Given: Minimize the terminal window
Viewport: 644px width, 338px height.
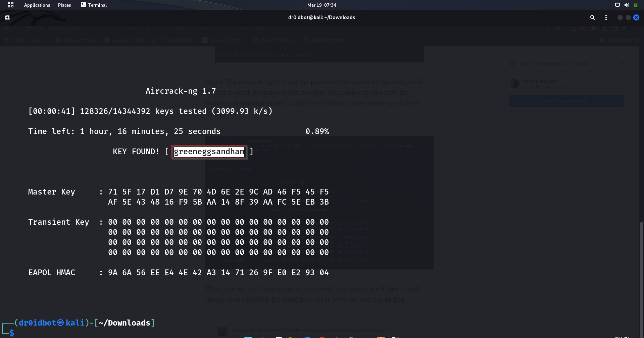Looking at the screenshot, I should pyautogui.click(x=620, y=17).
